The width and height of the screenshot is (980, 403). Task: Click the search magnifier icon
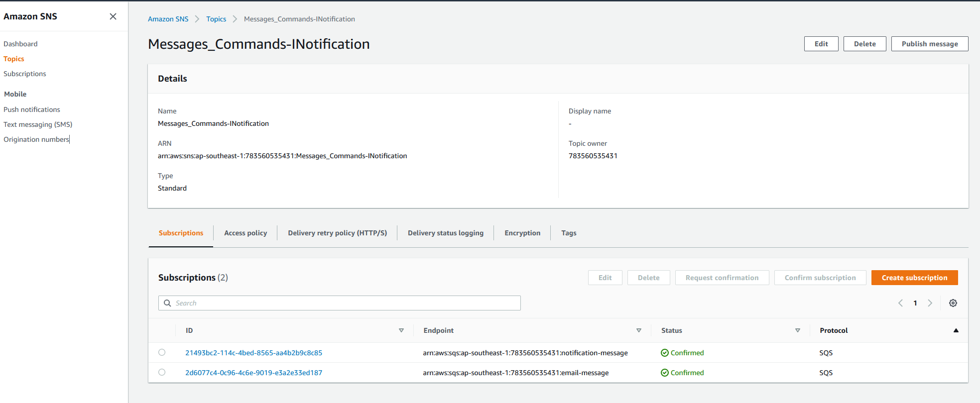(x=167, y=303)
